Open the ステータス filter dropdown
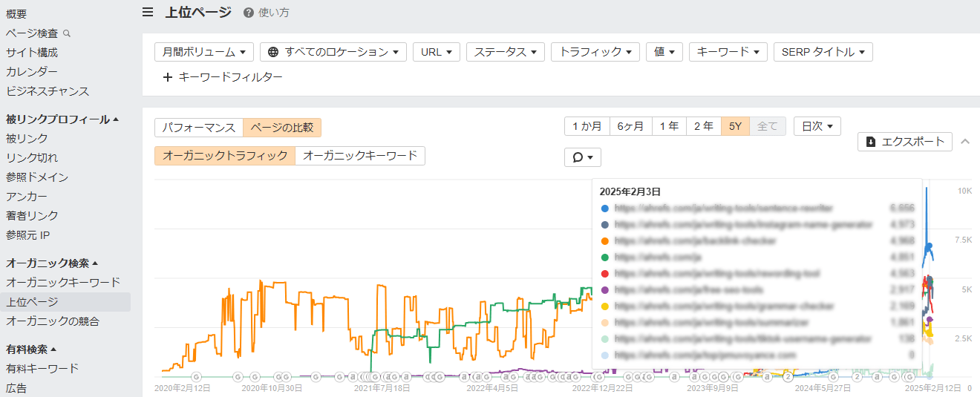The width and height of the screenshot is (980, 397). tap(506, 52)
